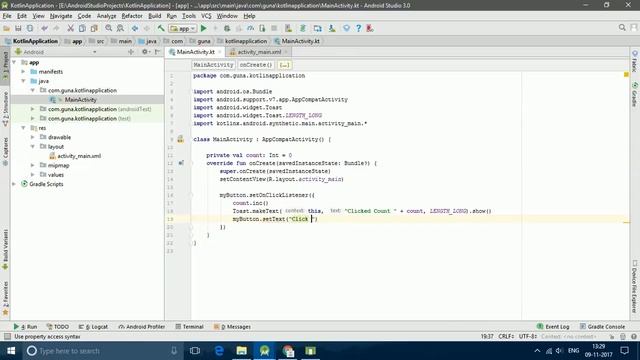Click the Sync Project with Gradle icon
640x360 pixels.
(303, 28)
